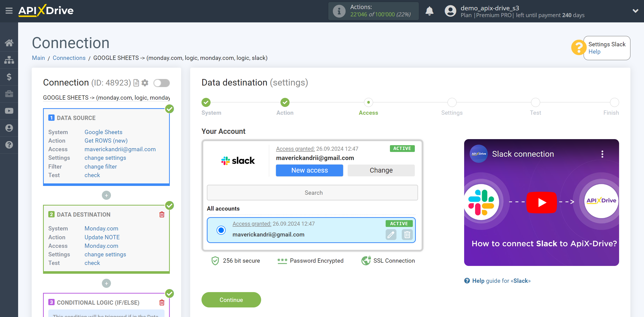
Task: Click the Continue button to proceed
Action: coord(231,300)
